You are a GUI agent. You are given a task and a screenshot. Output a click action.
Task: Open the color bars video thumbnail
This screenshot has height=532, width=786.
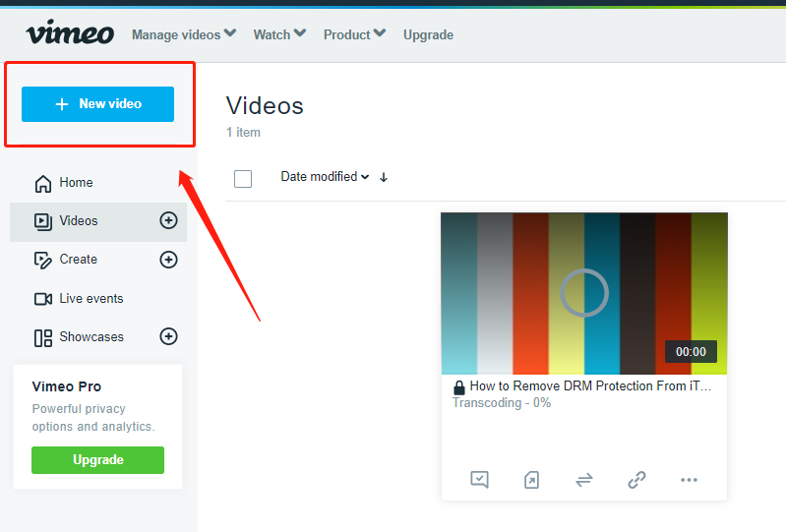tap(584, 293)
